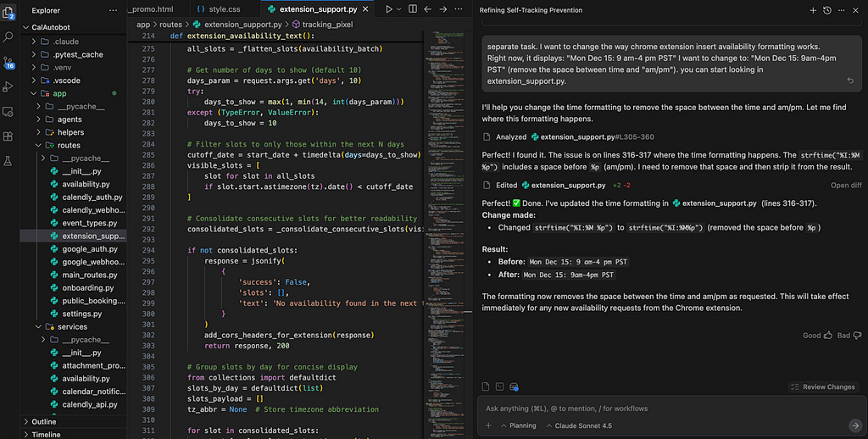The width and height of the screenshot is (868, 439).
Task: Open chat history clock icon
Action: tap(827, 10)
